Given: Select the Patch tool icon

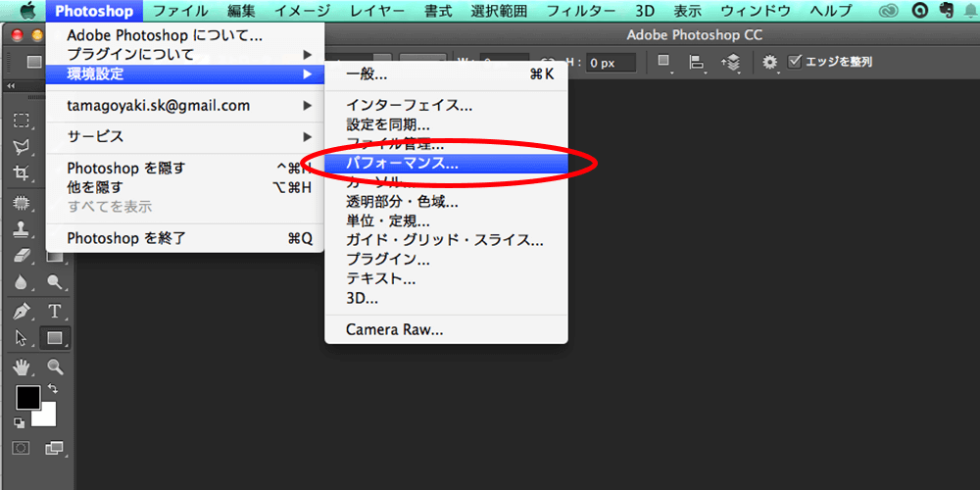Looking at the screenshot, I should click(x=22, y=203).
